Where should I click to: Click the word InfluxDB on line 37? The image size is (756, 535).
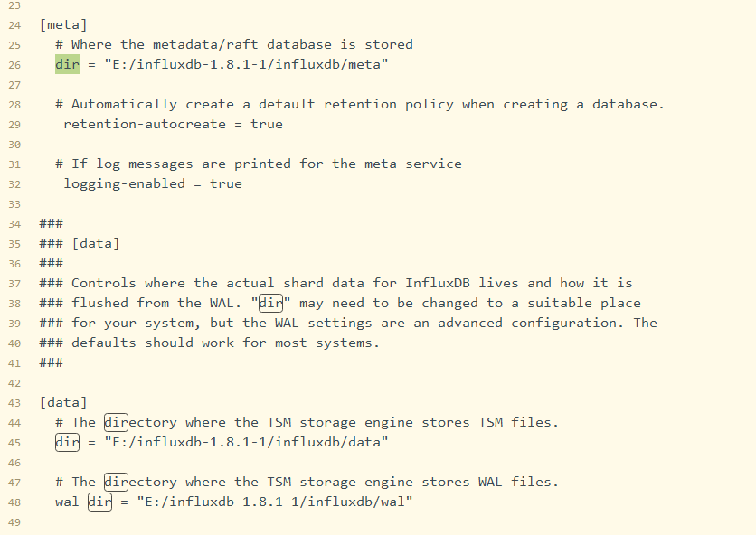[x=438, y=283]
